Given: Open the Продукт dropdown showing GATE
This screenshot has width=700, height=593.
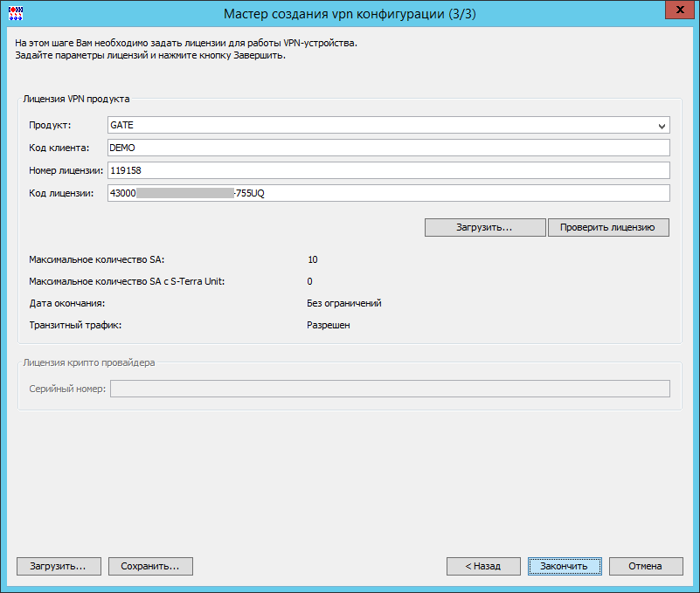Looking at the screenshot, I should click(388, 126).
